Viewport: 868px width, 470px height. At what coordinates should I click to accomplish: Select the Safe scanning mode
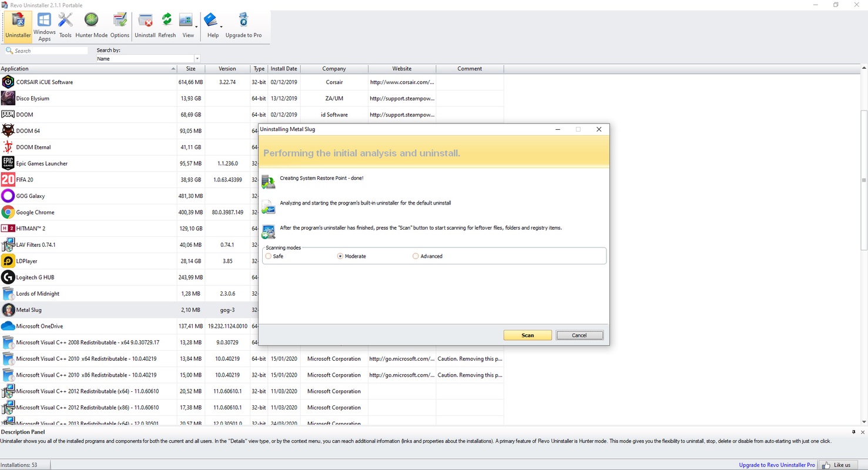(269, 256)
